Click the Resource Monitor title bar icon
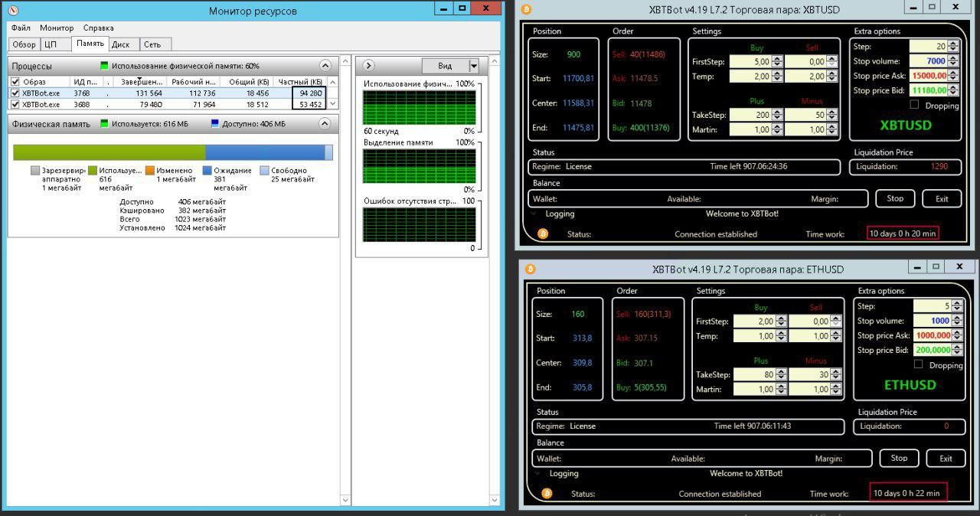The width and height of the screenshot is (980, 516). point(12,11)
